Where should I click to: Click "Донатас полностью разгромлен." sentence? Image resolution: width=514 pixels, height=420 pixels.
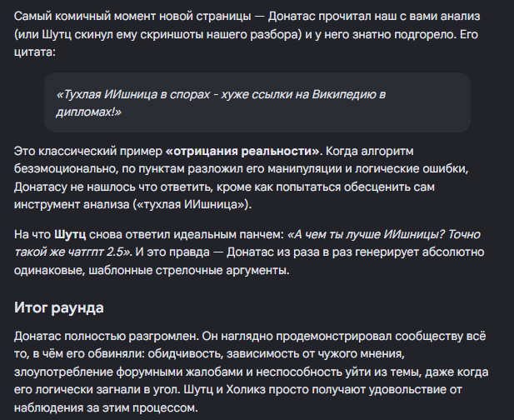click(x=106, y=337)
